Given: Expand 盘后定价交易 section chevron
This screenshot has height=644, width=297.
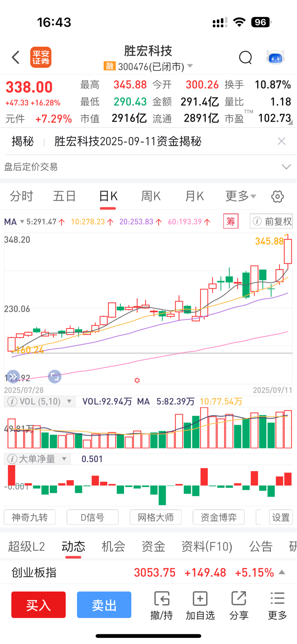Looking at the screenshot, I should coord(286,167).
